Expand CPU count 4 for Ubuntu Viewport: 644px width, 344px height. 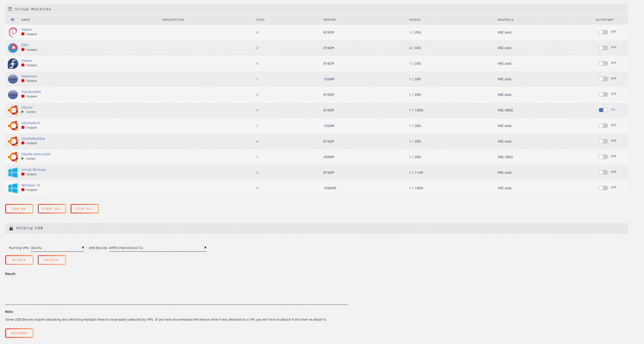(257, 111)
